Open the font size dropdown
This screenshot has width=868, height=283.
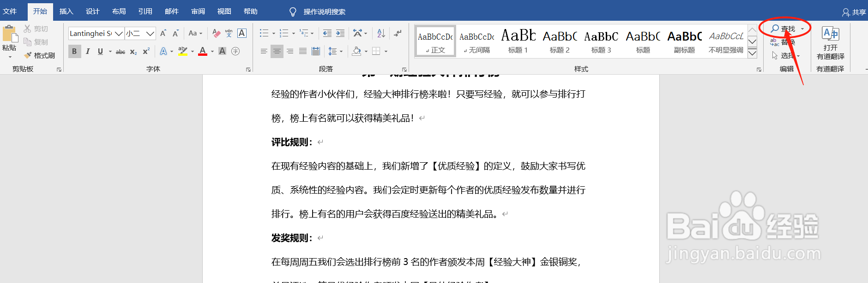(x=150, y=33)
